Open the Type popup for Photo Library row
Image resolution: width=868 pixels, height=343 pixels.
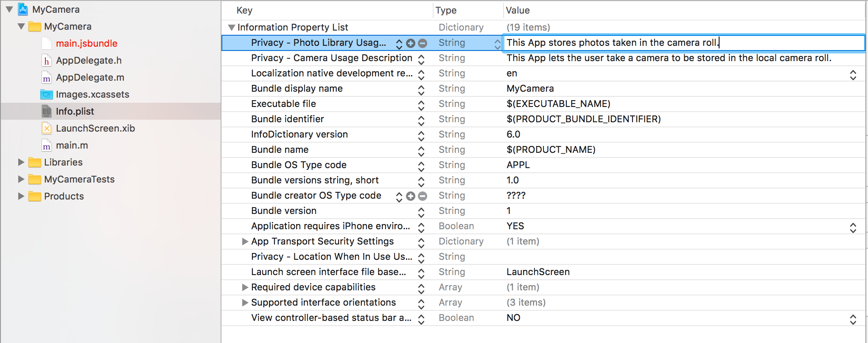pyautogui.click(x=497, y=43)
